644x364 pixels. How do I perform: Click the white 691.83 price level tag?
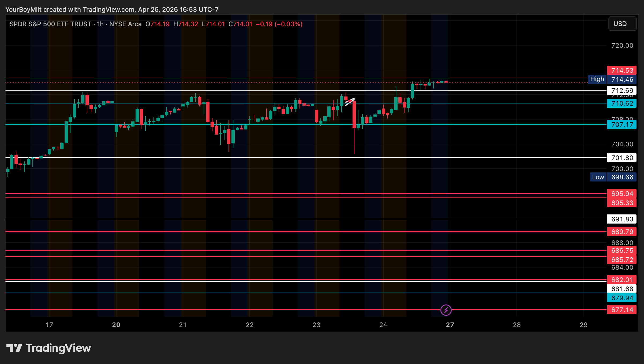[x=622, y=219]
